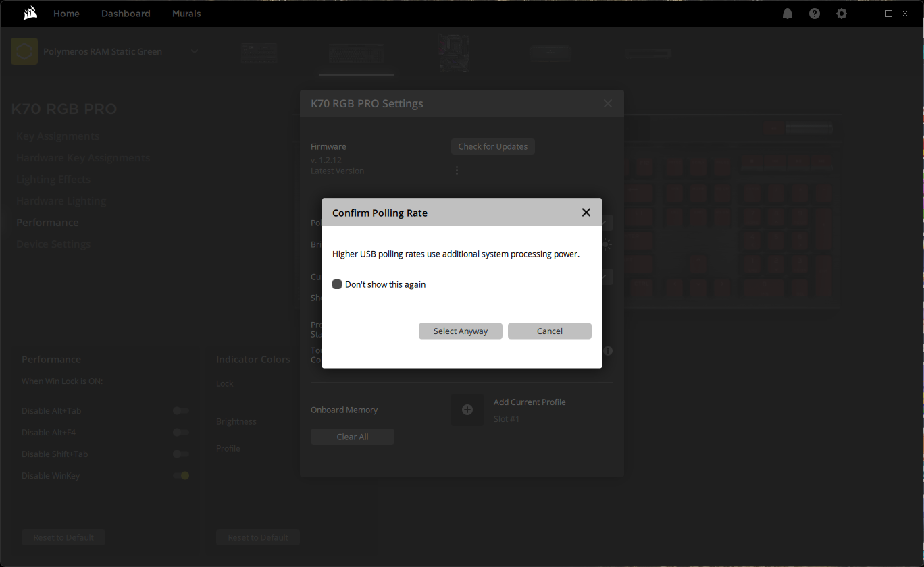The image size is (924, 567).
Task: Toggle Disable Shift+Tab switch
Action: coord(181,454)
